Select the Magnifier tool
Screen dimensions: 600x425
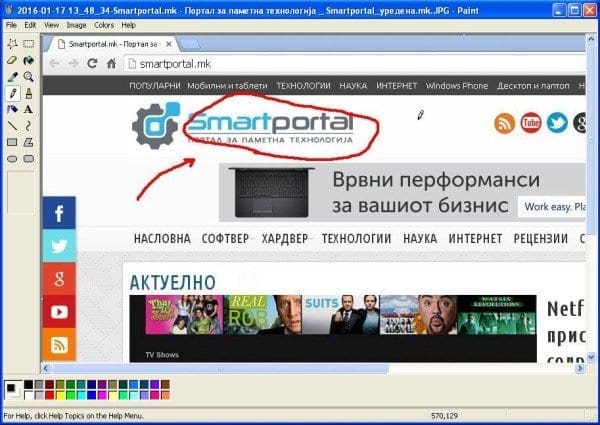(29, 77)
